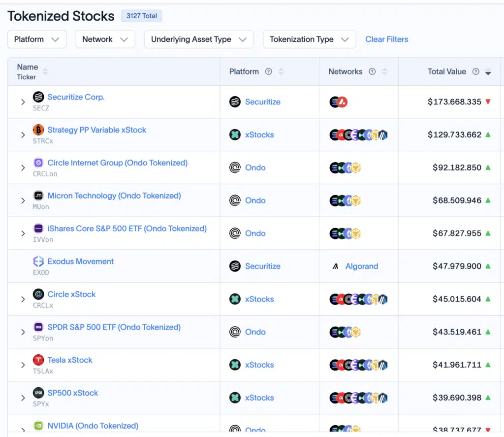Image resolution: width=504 pixels, height=437 pixels.
Task: Click Platform column help icon
Action: (268, 71)
